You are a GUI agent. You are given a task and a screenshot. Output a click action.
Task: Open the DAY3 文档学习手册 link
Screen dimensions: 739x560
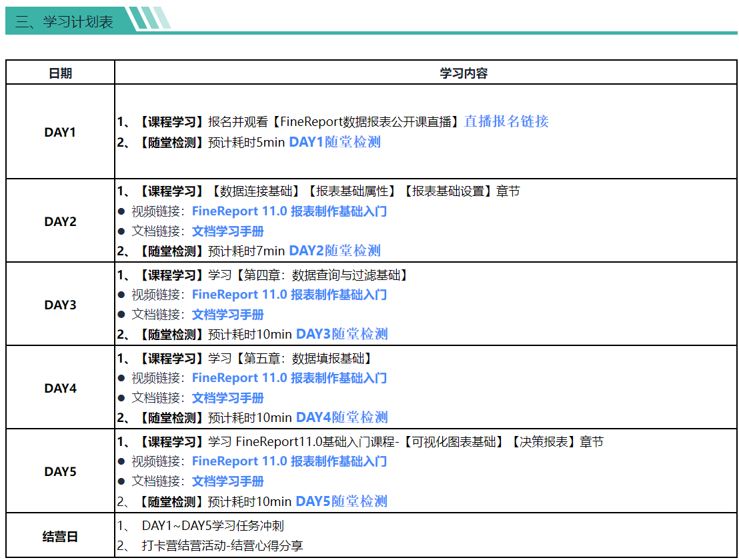[227, 315]
